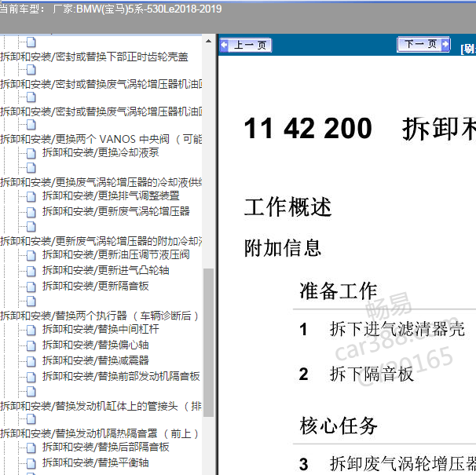
Task: Click page icon above 更换两个 VANOS 中央阀
Action: (x=31, y=125)
